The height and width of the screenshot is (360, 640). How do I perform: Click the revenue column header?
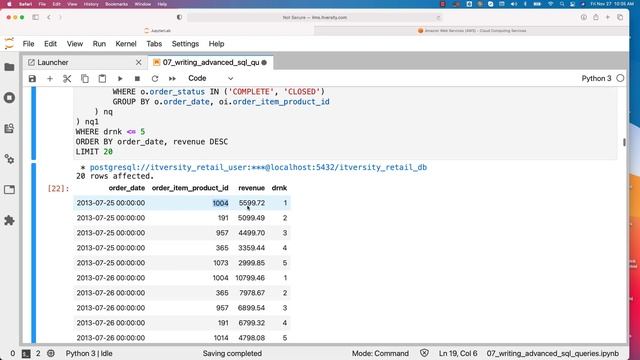(251, 188)
